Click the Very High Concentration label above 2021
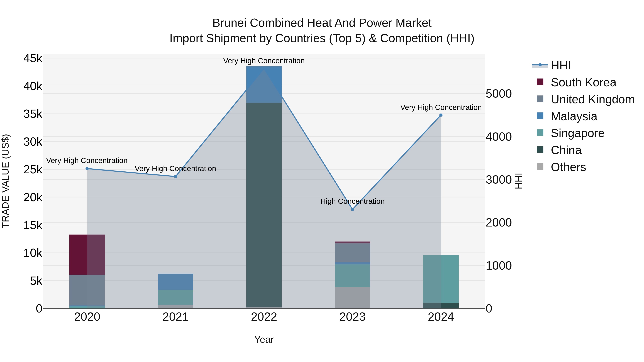 (175, 169)
